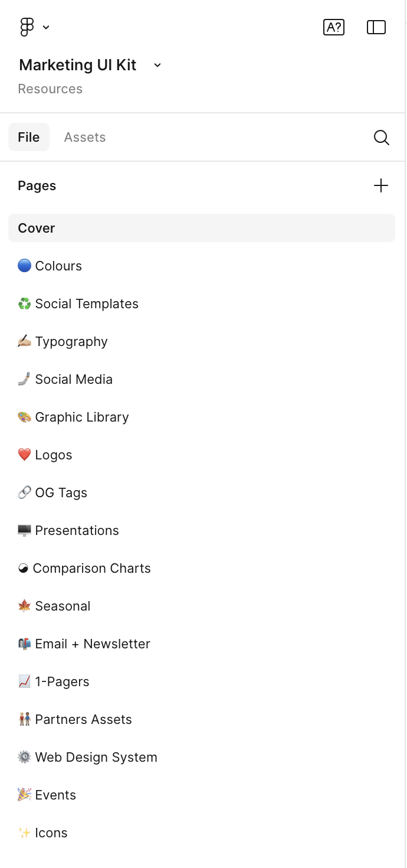The height and width of the screenshot is (868, 407).
Task: Select the Graphic Library page
Action: [x=82, y=417]
